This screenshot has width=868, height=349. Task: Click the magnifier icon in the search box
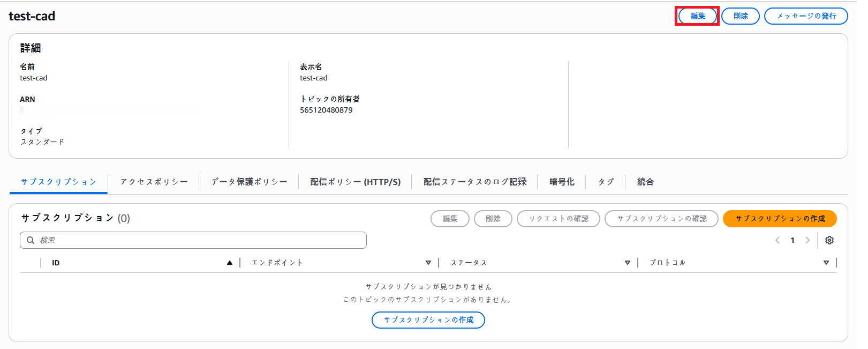tap(31, 240)
